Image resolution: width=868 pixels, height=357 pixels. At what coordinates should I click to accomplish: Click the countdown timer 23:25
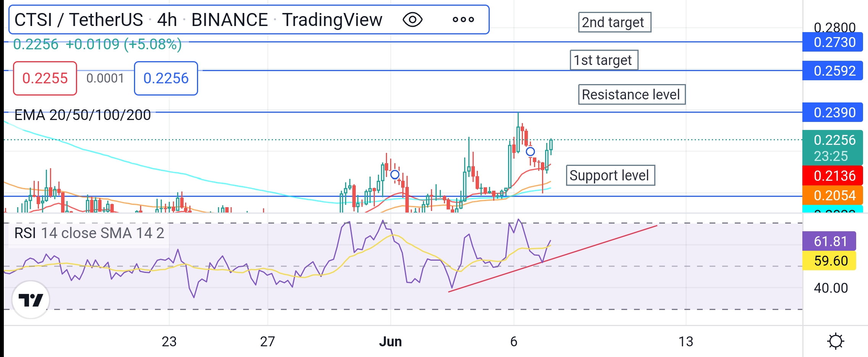tap(831, 156)
